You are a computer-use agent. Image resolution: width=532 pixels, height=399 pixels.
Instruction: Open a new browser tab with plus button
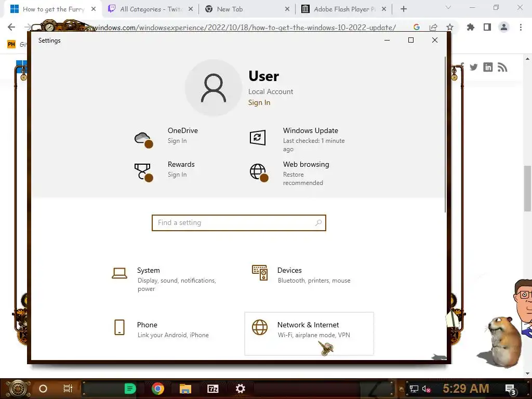tap(403, 9)
